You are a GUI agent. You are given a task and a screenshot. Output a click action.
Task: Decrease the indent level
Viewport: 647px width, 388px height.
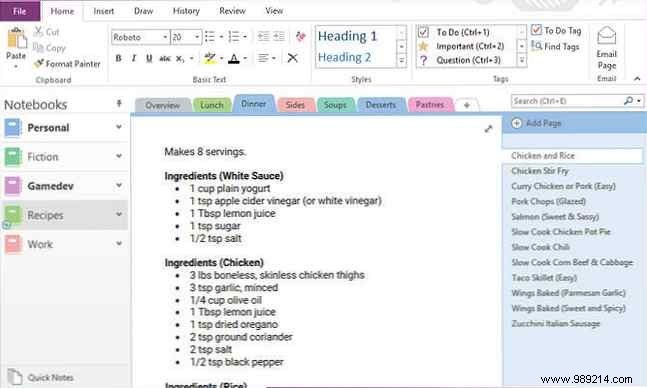[x=263, y=36]
